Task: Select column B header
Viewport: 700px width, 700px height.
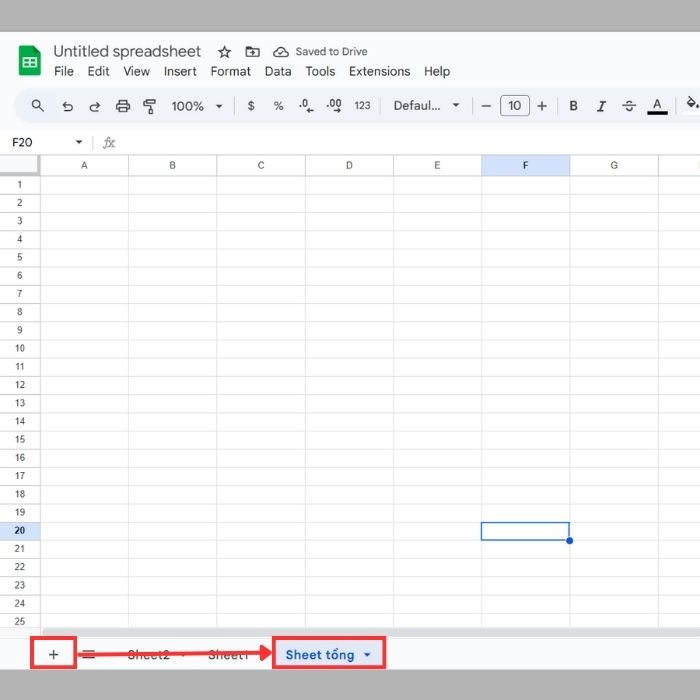Action: tap(172, 166)
